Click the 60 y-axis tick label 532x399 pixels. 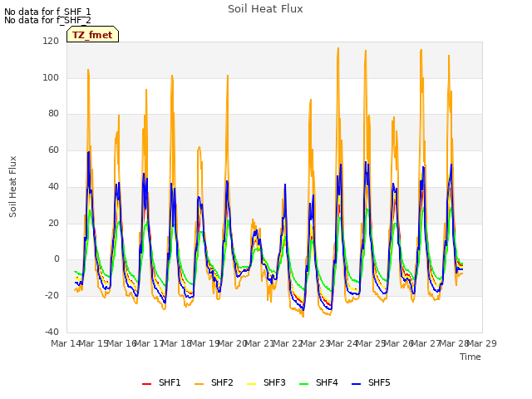click(53, 150)
